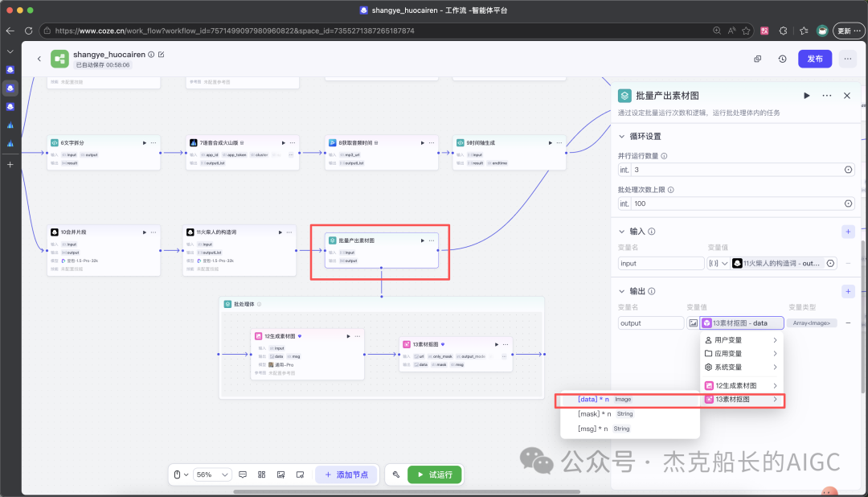Click the 发布 publish button
868x497 pixels.
click(814, 59)
